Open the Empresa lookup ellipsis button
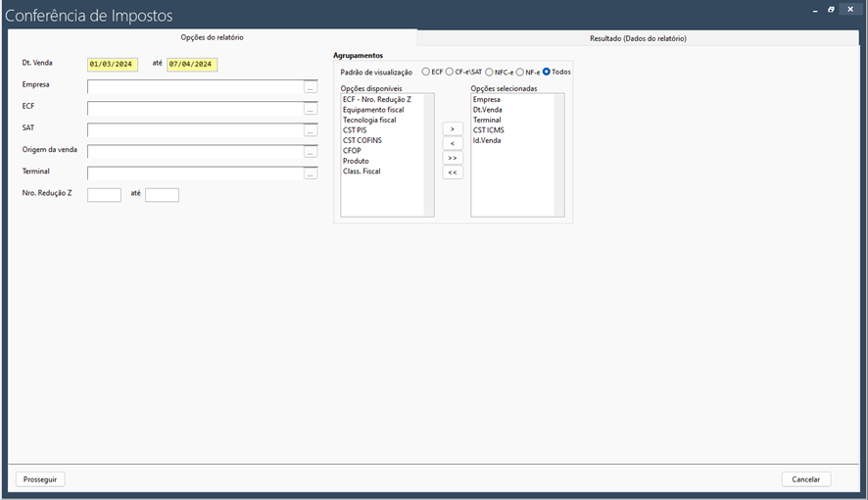This screenshot has width=868, height=500. click(311, 87)
